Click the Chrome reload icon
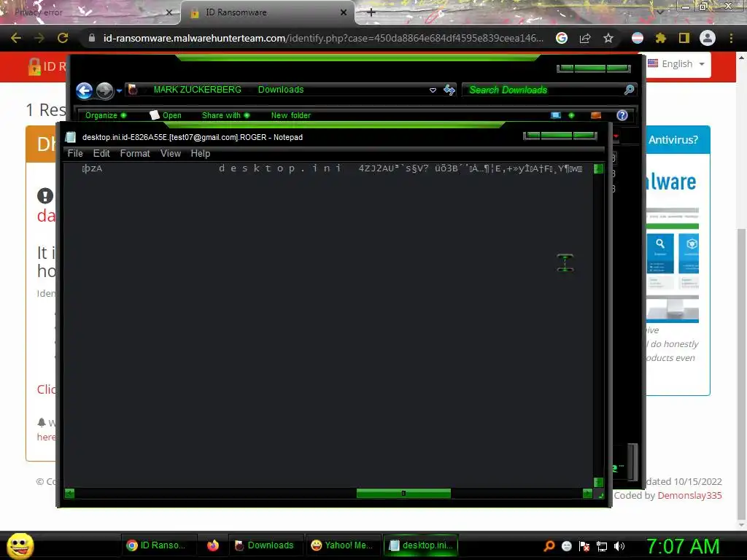 (x=63, y=38)
